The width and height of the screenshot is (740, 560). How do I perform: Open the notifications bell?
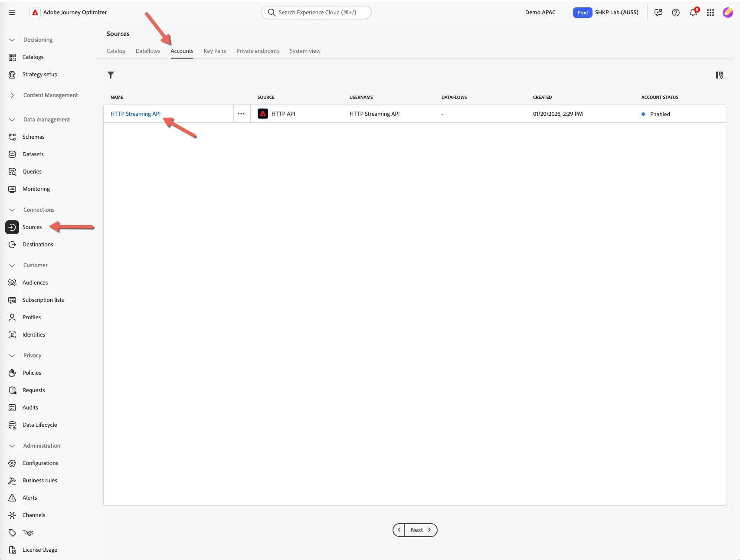tap(693, 13)
